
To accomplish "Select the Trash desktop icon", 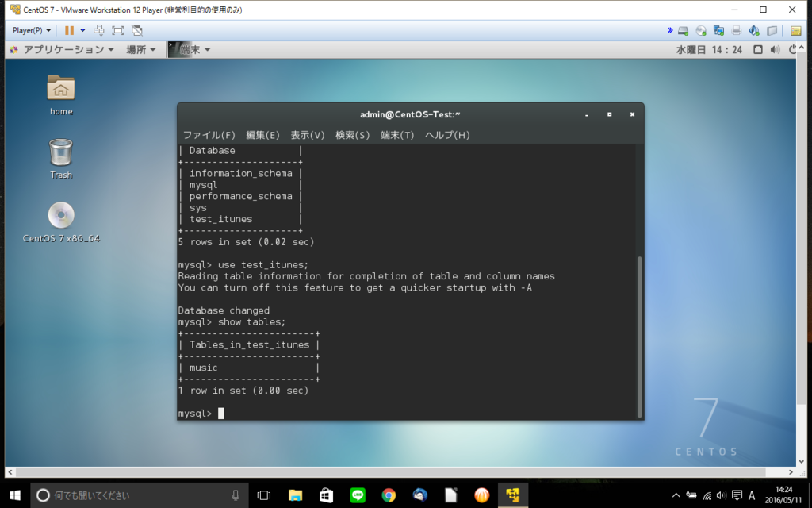I will point(61,159).
